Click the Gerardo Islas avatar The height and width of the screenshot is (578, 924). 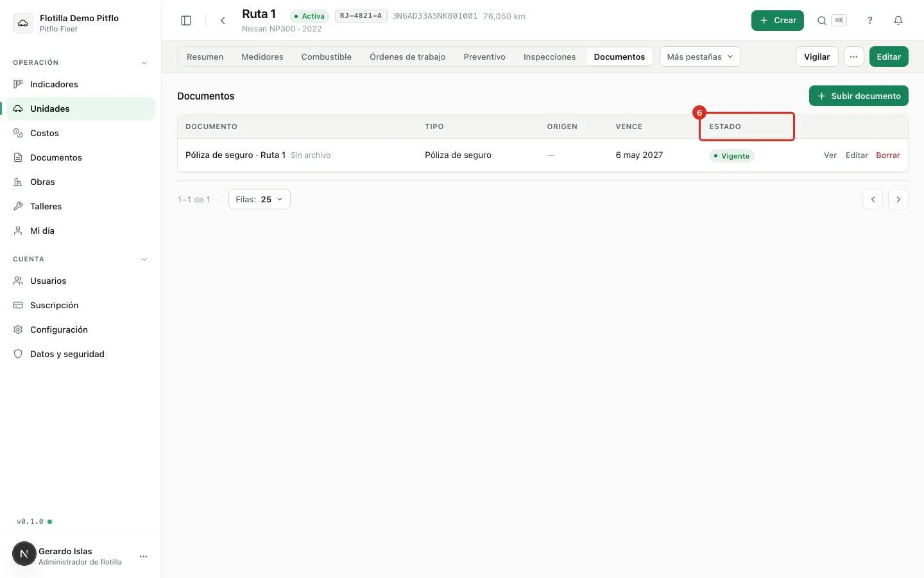point(24,554)
